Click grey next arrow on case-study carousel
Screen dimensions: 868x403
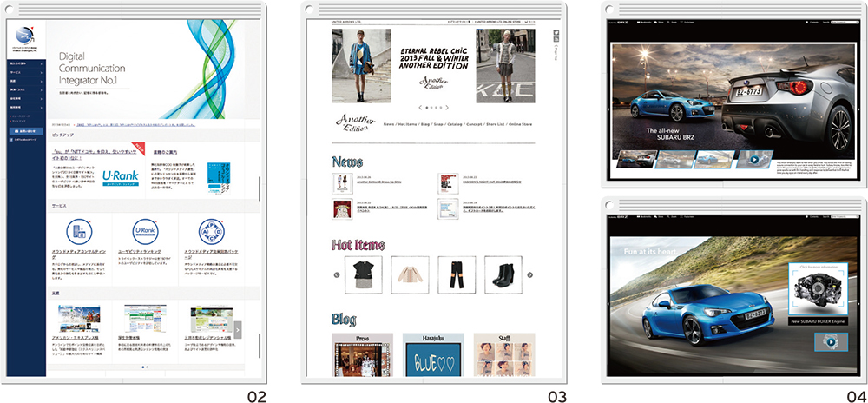point(238,330)
